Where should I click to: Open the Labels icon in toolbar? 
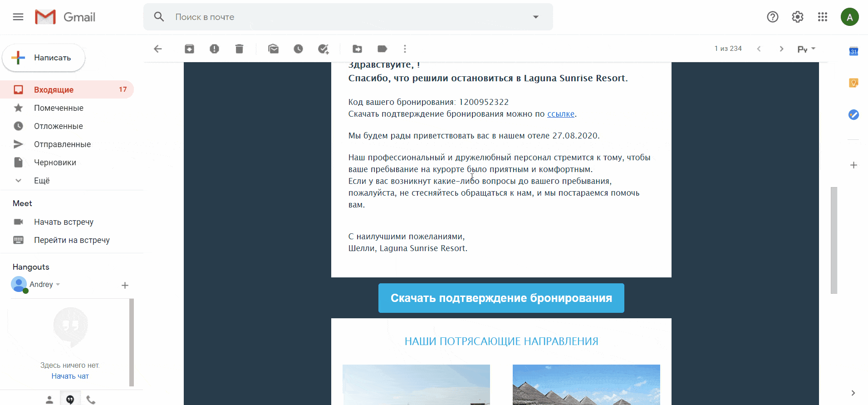383,49
